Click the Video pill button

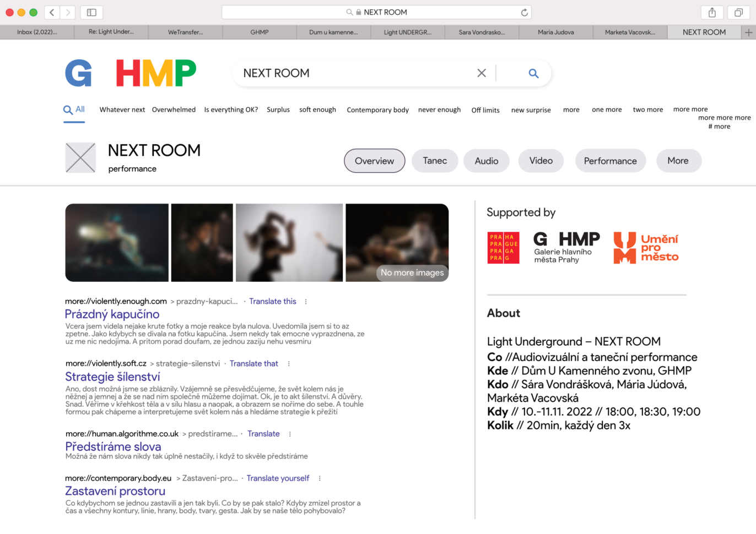(541, 161)
